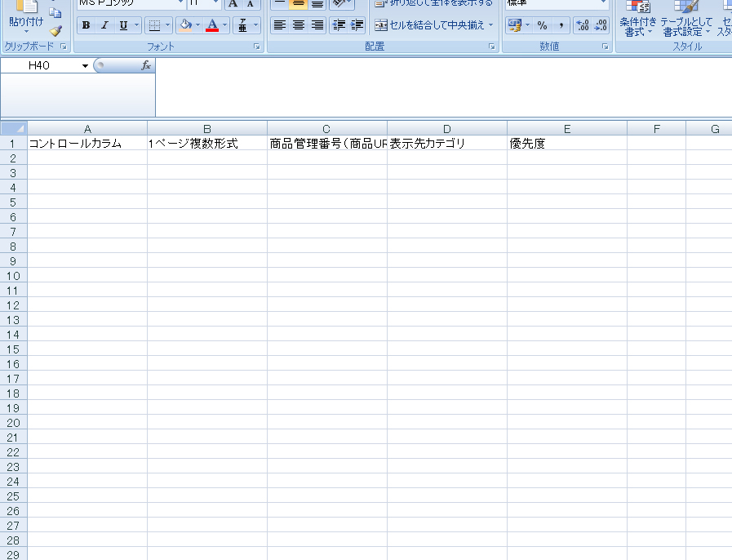The height and width of the screenshot is (560, 732).
Task: Click the increase indent icon
Action: tap(357, 25)
